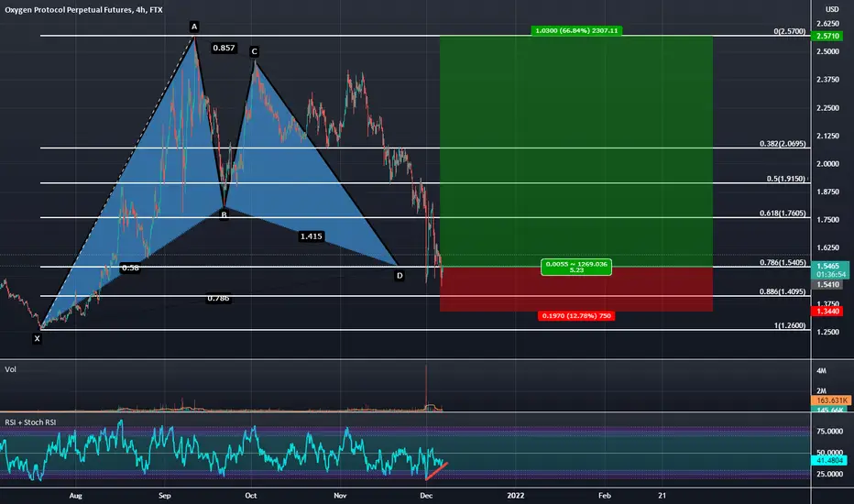Click the RSI value tag 41.4804
Image resolution: width=854 pixels, height=504 pixels.
point(829,460)
